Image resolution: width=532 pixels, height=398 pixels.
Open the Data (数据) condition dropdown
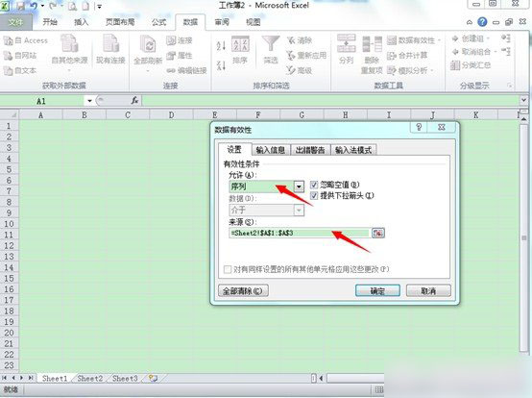coord(299,210)
